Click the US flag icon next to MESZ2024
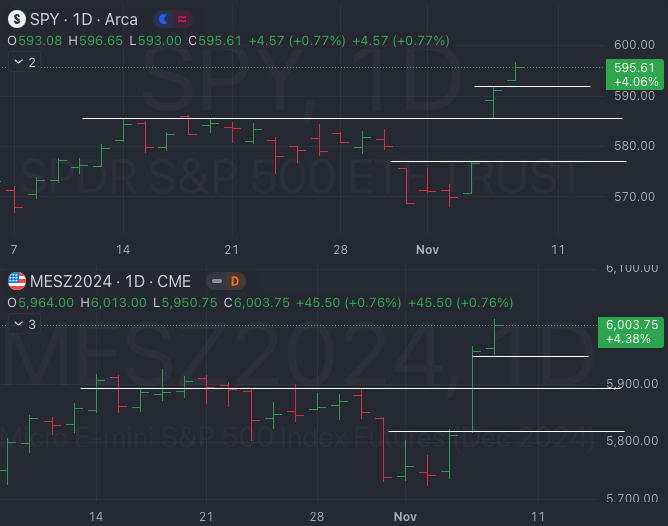668x526 pixels. pyautogui.click(x=17, y=281)
